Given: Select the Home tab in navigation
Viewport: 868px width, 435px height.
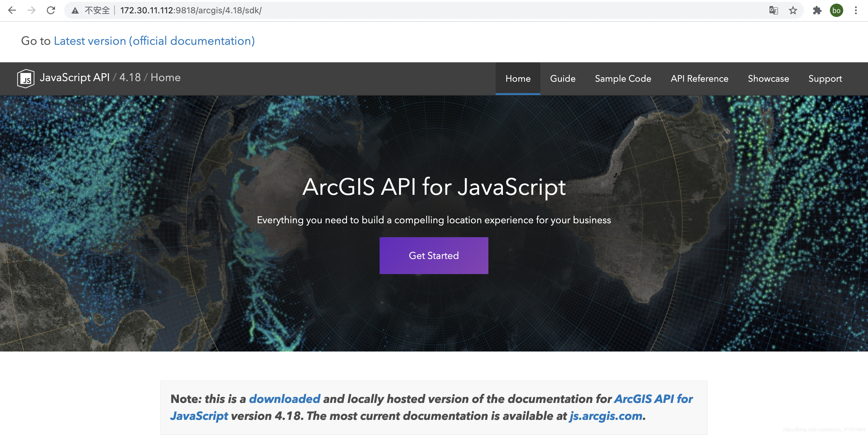Looking at the screenshot, I should (x=518, y=78).
